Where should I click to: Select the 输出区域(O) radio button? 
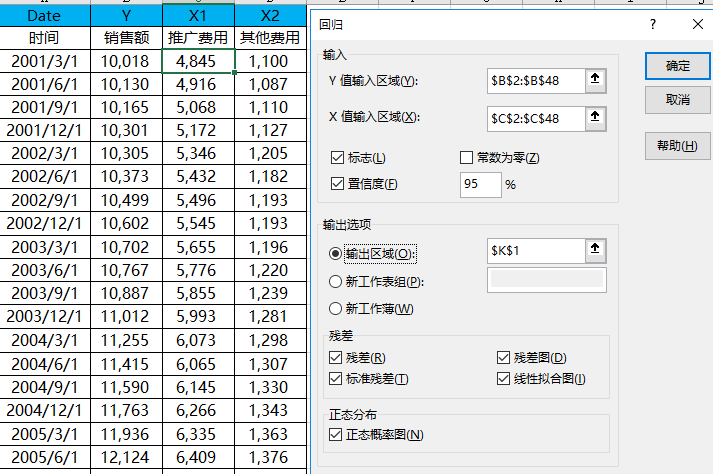pyautogui.click(x=335, y=254)
